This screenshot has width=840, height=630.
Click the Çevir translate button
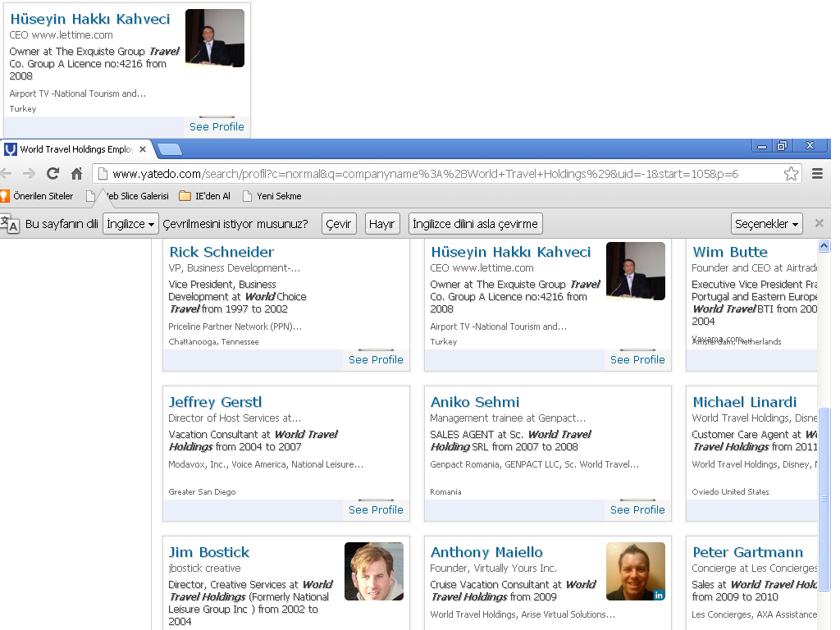tap(339, 224)
